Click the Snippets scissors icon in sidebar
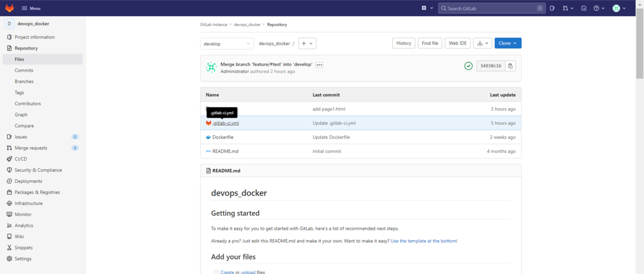644x274 pixels. 9,248
